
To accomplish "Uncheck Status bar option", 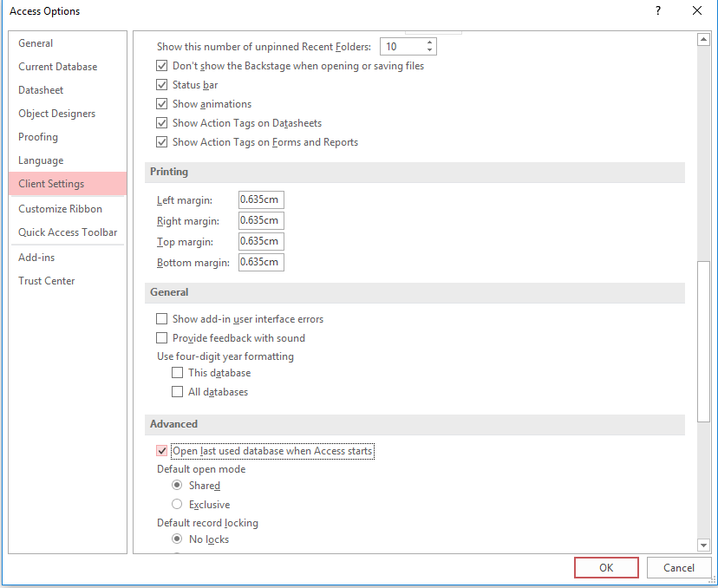I will (161, 84).
